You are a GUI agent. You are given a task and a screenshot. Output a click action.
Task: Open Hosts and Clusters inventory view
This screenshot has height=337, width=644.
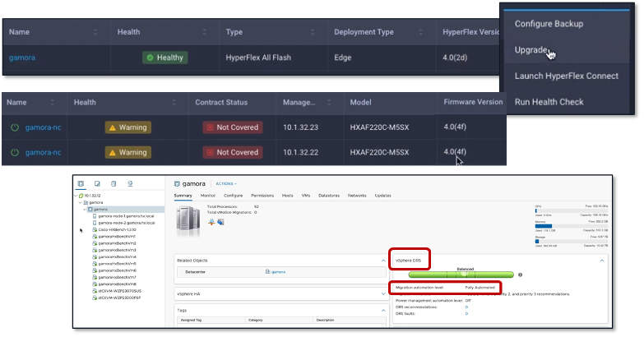click(x=81, y=184)
